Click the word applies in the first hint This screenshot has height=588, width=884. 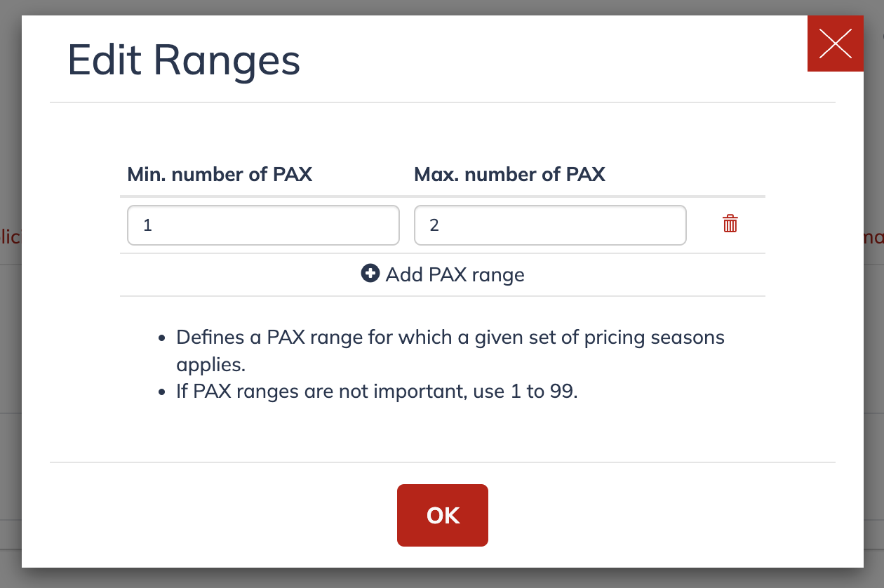(210, 365)
